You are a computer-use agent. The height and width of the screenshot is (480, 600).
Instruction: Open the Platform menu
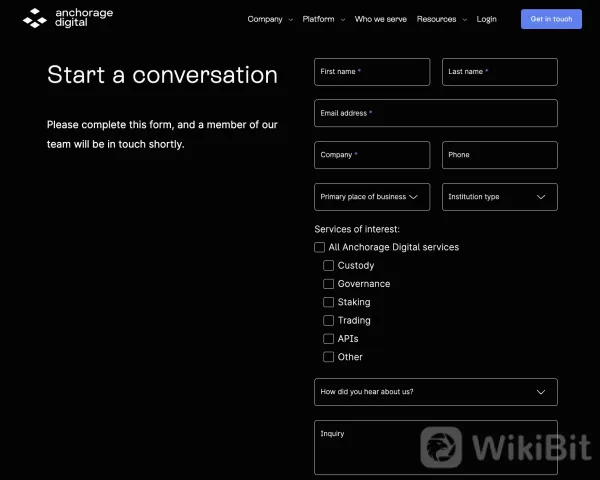pos(323,19)
